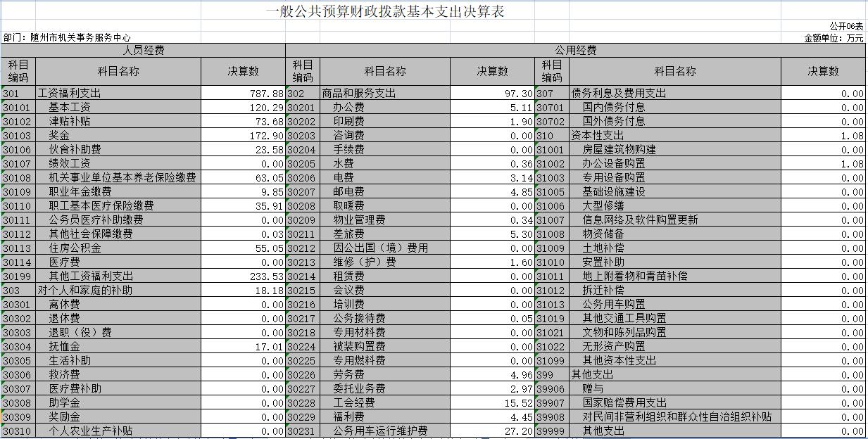Select the 公务用车运行维护费 cell
The image size is (868, 439).
click(380, 431)
